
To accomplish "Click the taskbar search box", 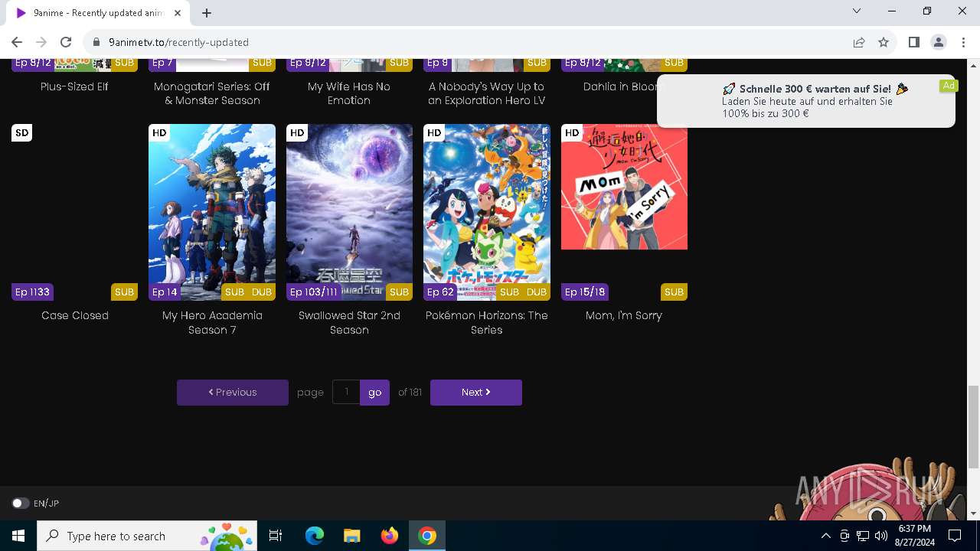I will tap(147, 536).
